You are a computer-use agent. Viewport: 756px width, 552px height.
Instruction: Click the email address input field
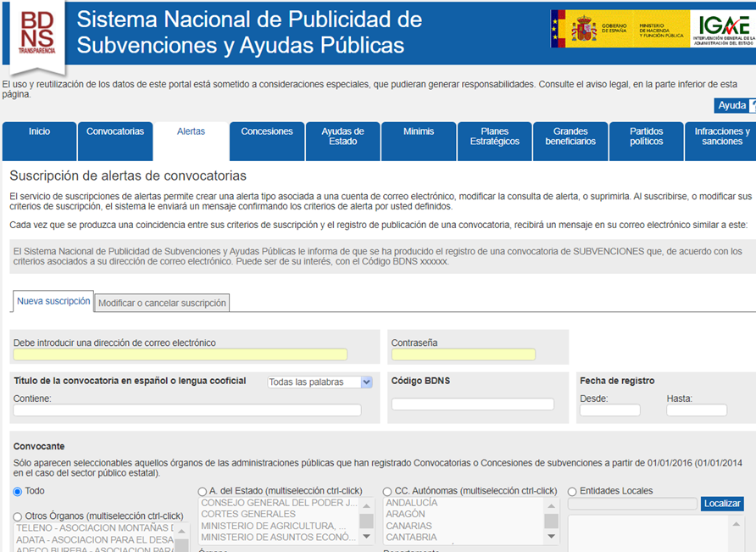pos(181,354)
